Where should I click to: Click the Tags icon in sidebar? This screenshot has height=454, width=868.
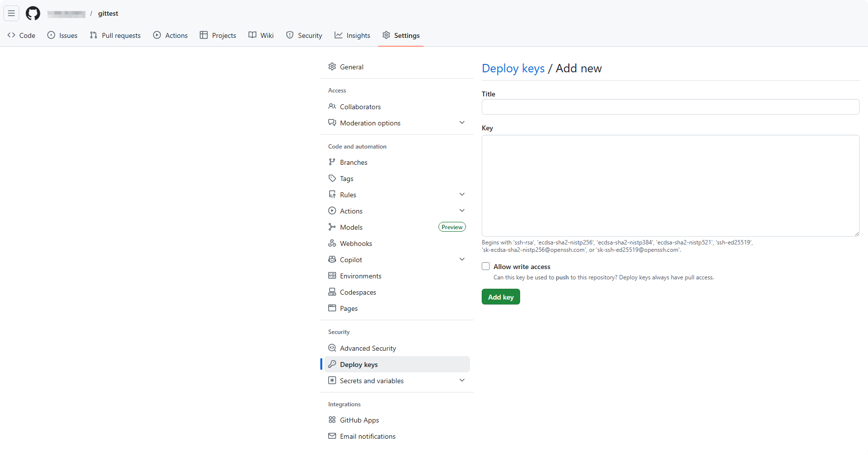coord(332,179)
